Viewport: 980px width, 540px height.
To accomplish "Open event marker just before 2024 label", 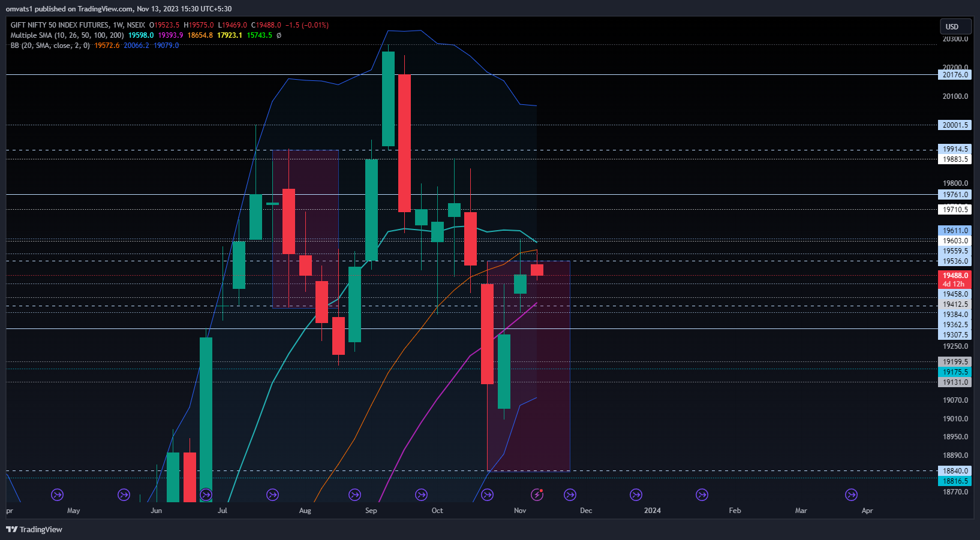I will [x=636, y=494].
